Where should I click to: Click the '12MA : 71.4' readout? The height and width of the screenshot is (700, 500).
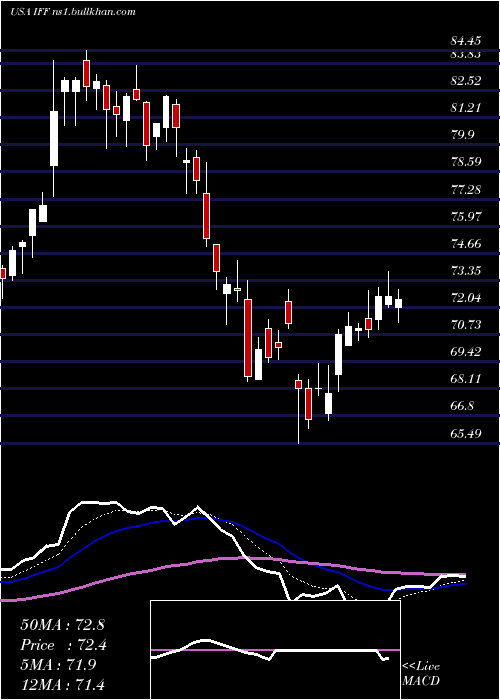62,685
